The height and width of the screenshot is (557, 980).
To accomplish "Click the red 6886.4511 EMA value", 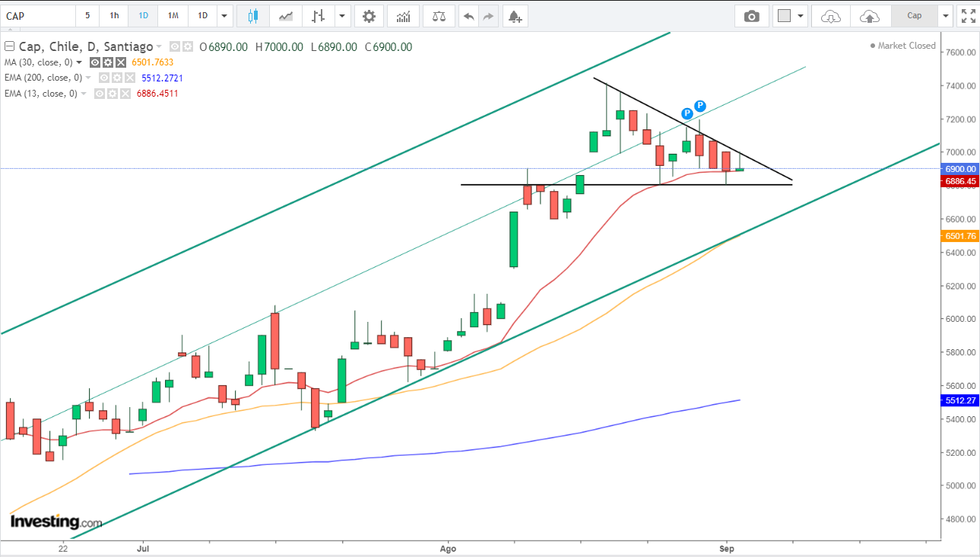I will point(157,94).
